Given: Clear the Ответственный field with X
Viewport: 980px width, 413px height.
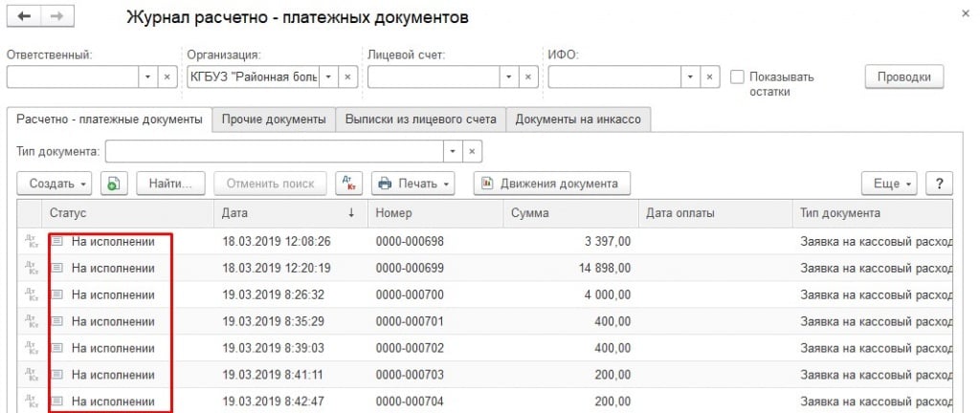Looking at the screenshot, I should (x=167, y=76).
